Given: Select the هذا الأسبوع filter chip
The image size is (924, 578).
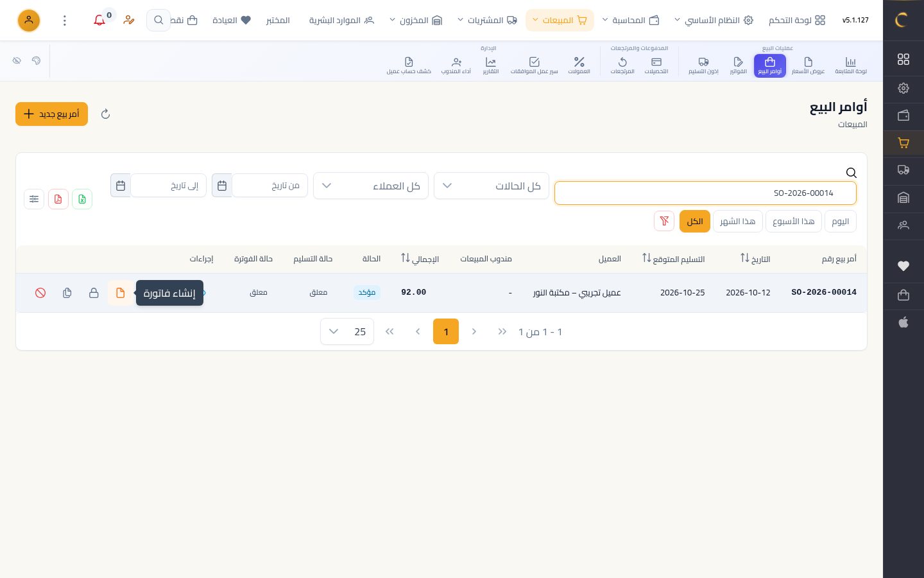Looking at the screenshot, I should coord(794,222).
